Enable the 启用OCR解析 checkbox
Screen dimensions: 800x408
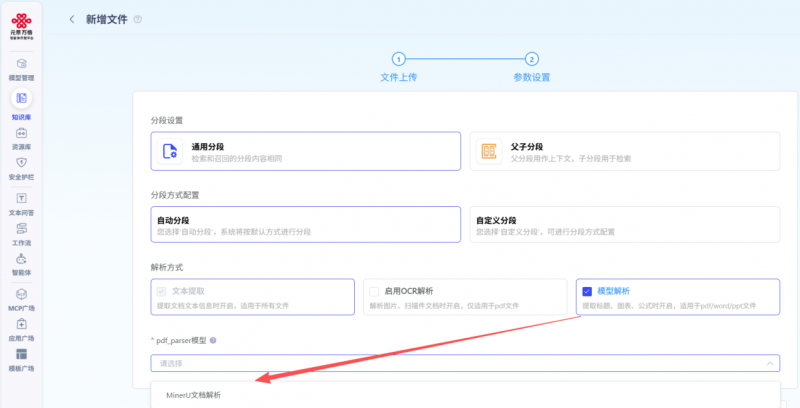(x=374, y=291)
